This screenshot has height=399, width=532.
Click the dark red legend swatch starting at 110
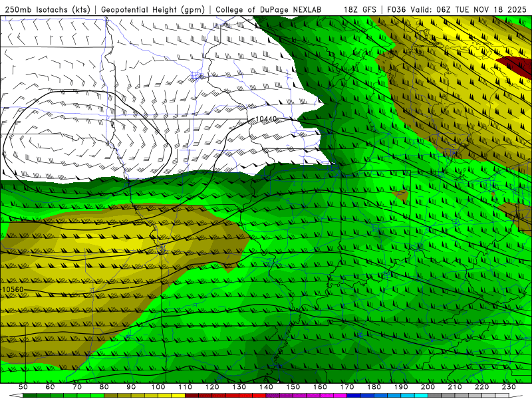point(192,396)
